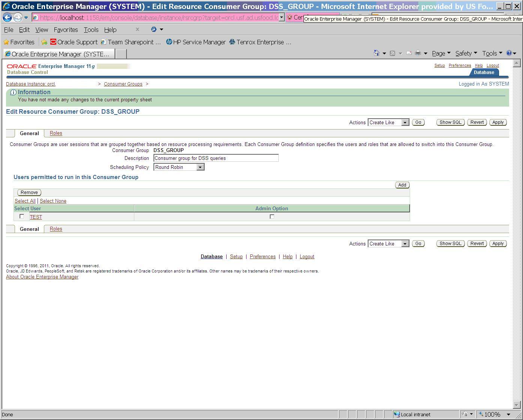Open the Safety menu dropdown
The height and width of the screenshot is (420, 523).
coord(466,53)
